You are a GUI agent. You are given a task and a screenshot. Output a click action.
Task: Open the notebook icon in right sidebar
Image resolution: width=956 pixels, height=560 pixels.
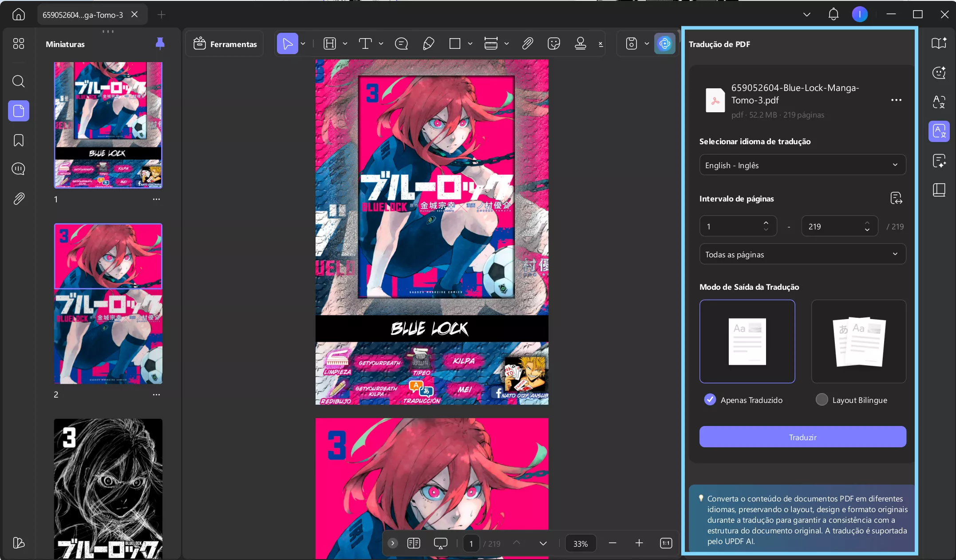pyautogui.click(x=939, y=190)
